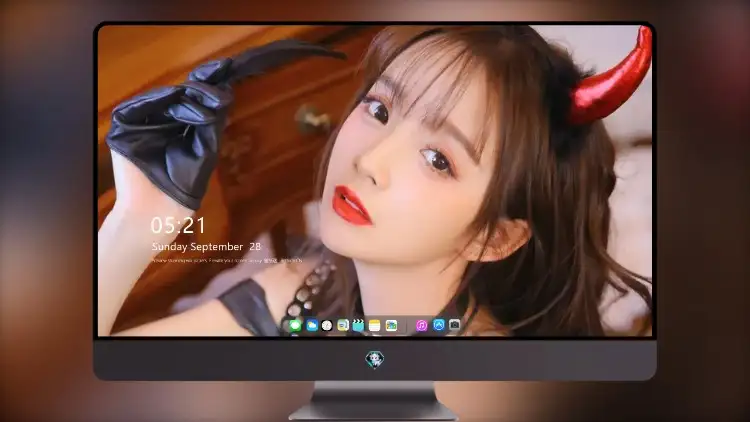Open the photo gallery dock icon

coord(391,325)
